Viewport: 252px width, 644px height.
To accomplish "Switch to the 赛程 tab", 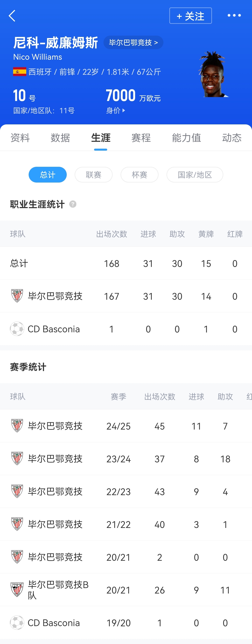I will point(141,138).
